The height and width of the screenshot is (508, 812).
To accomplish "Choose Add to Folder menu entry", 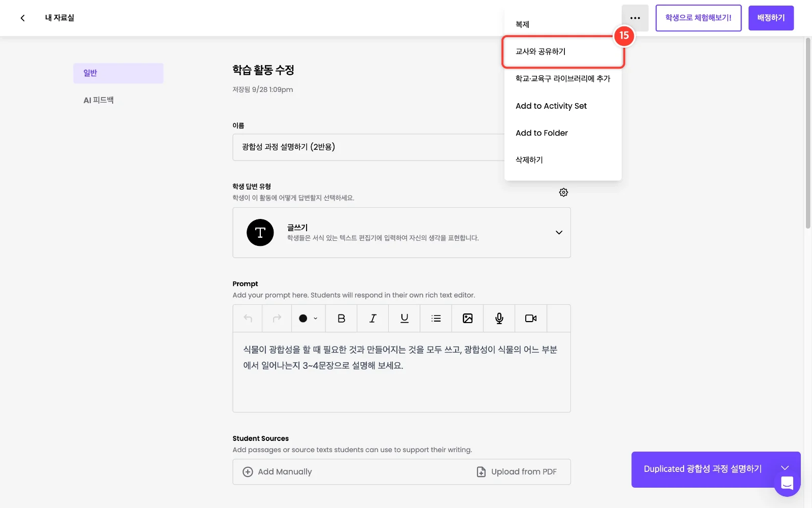I will 563,133.
